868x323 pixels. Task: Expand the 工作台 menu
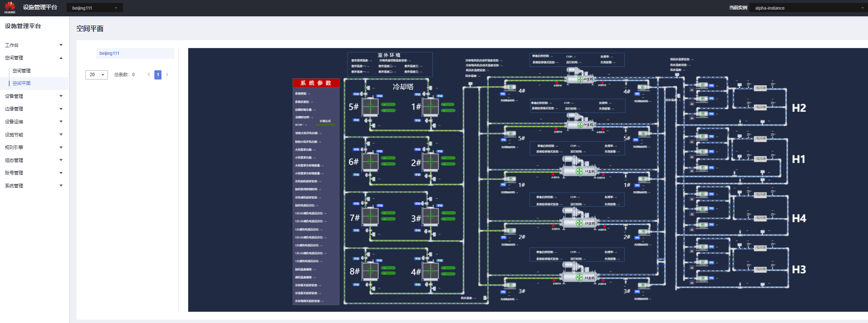coord(34,45)
